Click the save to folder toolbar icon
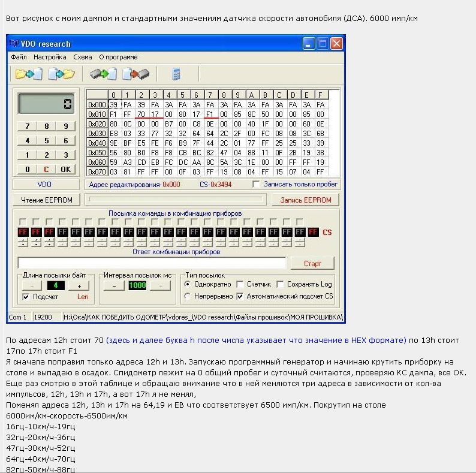 click(x=61, y=74)
